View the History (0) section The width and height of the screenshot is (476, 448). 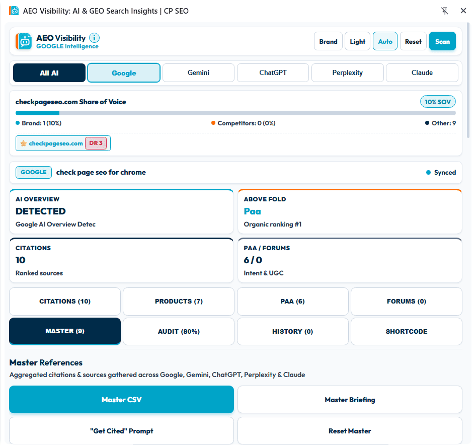tap(293, 331)
